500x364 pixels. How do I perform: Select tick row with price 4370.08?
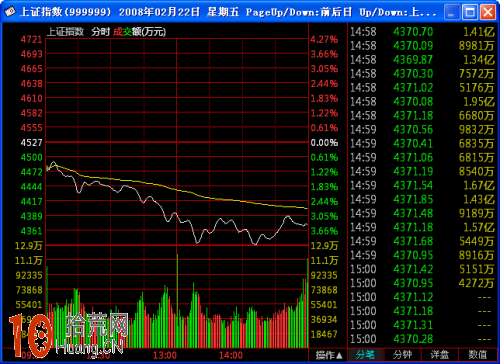click(422, 102)
